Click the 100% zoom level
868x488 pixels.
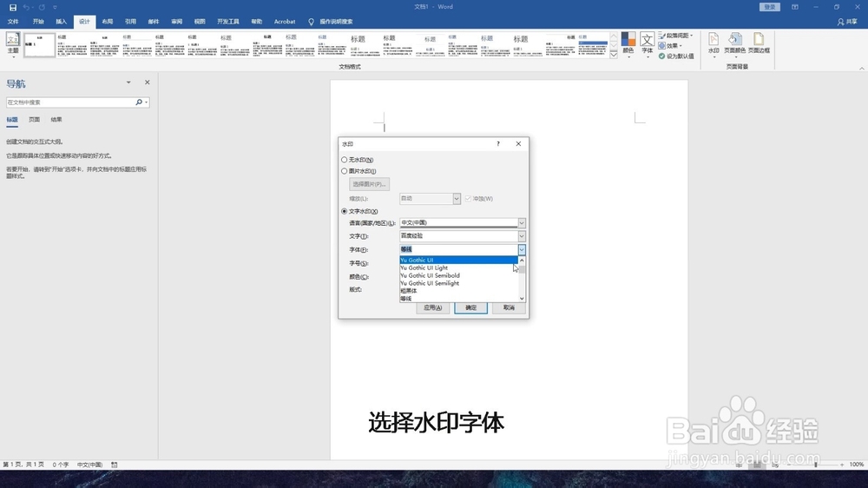[857, 465]
